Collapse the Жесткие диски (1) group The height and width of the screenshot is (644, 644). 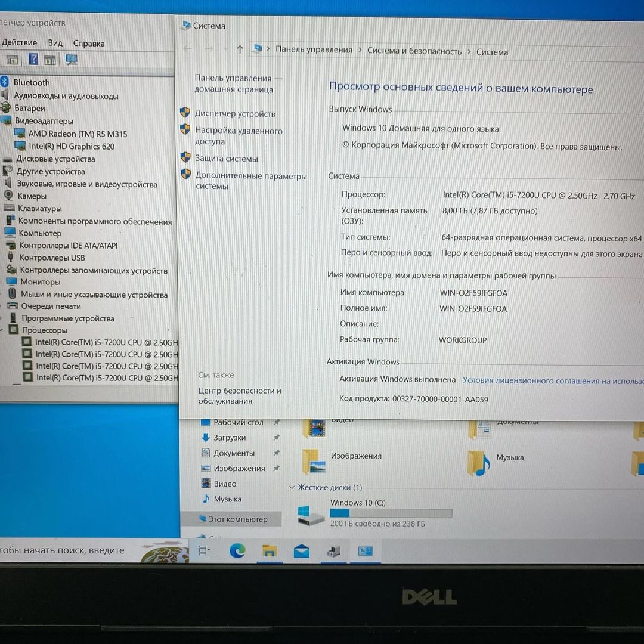(x=292, y=487)
